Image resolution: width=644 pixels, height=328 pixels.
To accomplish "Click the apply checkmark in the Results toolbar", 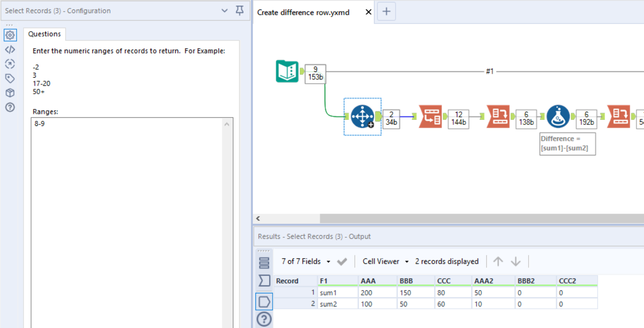I will click(x=342, y=261).
